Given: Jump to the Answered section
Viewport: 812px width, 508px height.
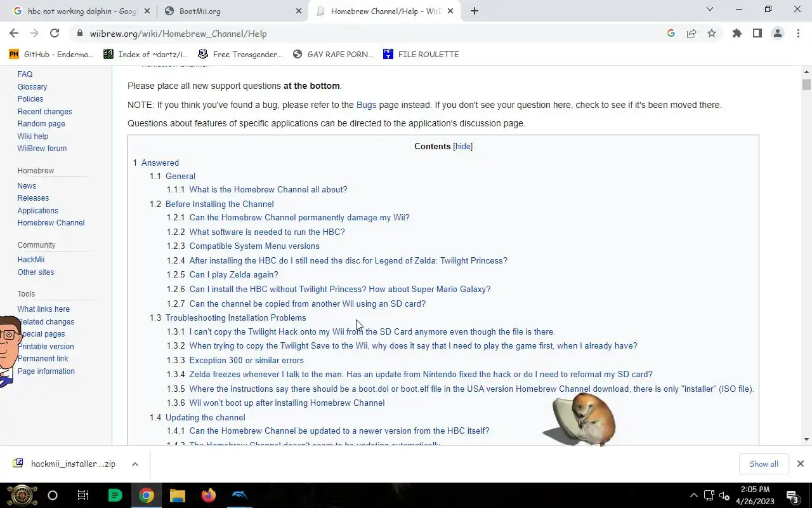Looking at the screenshot, I should [160, 163].
